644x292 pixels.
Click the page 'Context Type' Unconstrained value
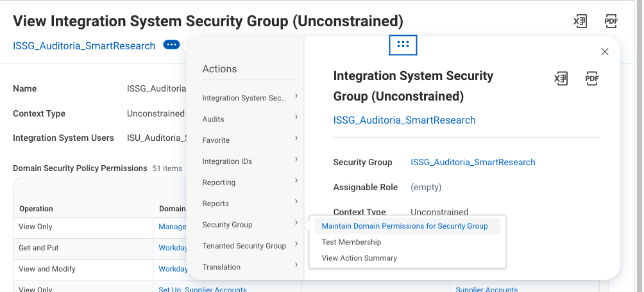coord(156,113)
